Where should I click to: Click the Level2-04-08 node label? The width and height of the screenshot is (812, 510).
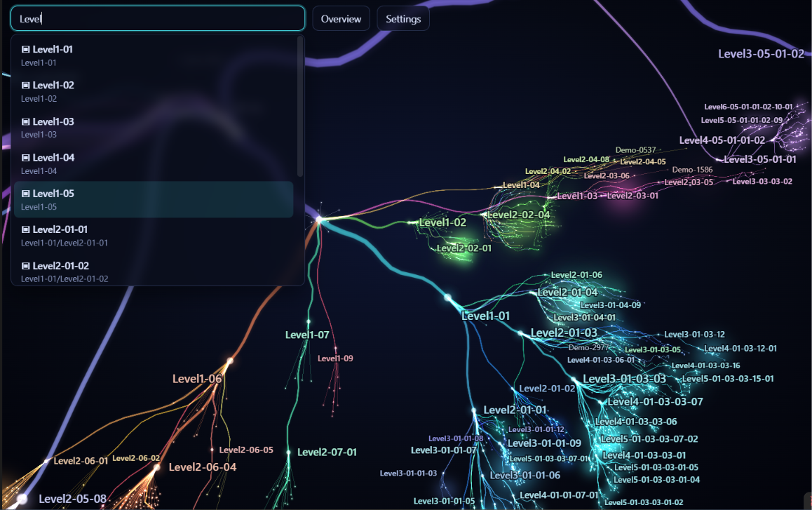[x=586, y=160]
